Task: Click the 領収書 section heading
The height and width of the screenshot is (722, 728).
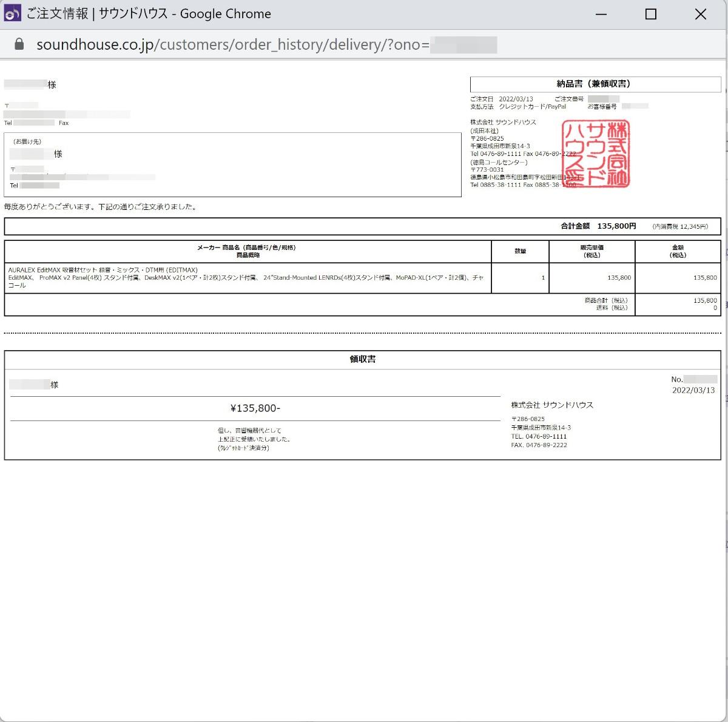Action: tap(362, 359)
